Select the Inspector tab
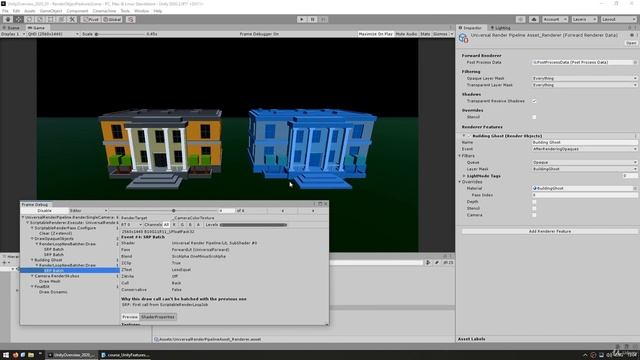 coord(470,28)
